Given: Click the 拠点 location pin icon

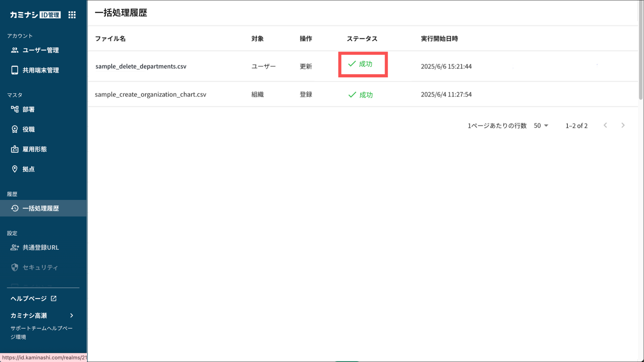Looking at the screenshot, I should pos(14,169).
